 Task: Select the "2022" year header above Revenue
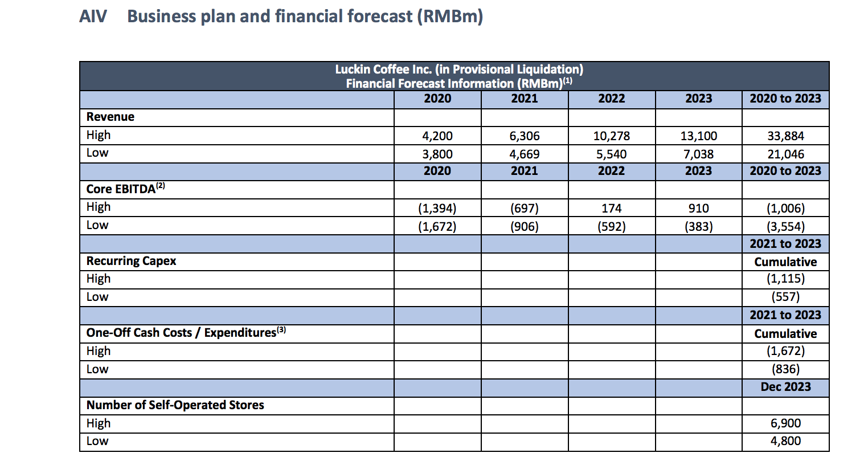612,99
